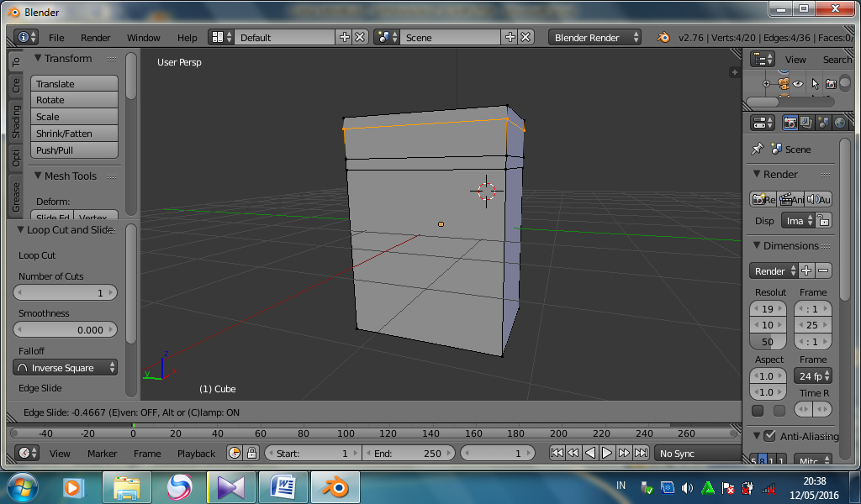Open the Playback menu in the timeline
861x504 pixels.
tap(196, 453)
